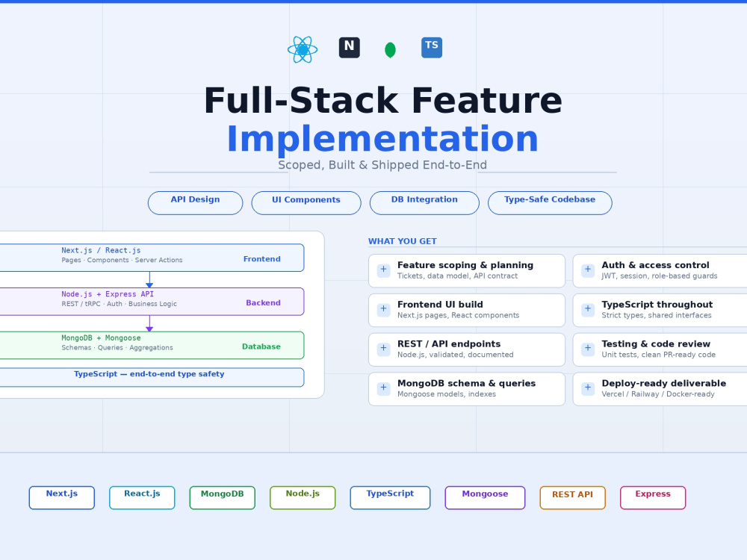Image resolution: width=747 pixels, height=560 pixels.
Task: Click text Vercel / Railway / Docker-ready
Action: click(658, 394)
